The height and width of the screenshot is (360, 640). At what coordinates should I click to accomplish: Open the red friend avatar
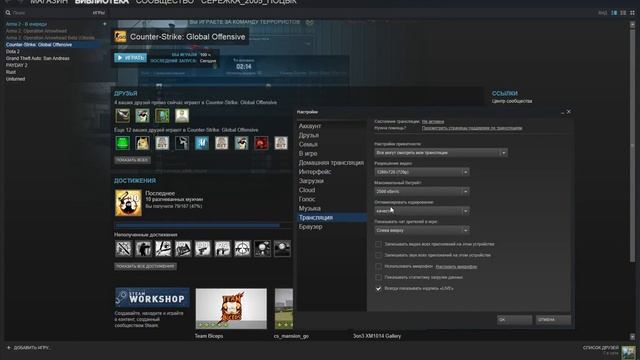(x=261, y=143)
